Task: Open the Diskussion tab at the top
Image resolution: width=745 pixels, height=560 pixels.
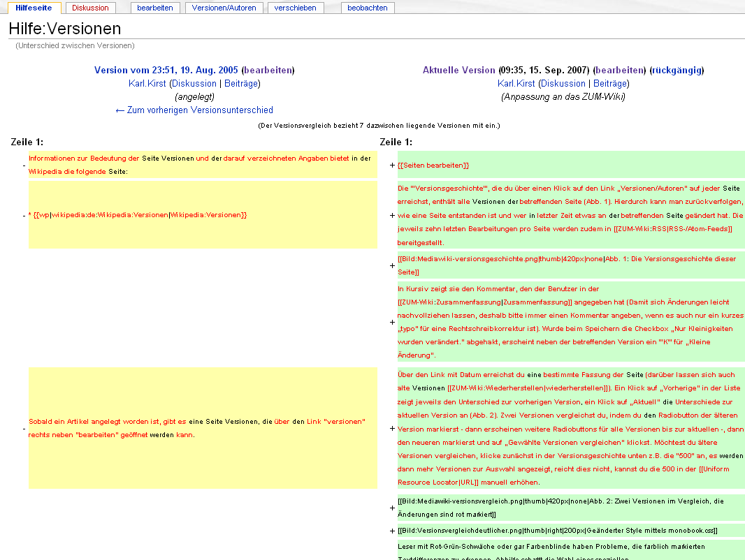Action: coord(90,8)
